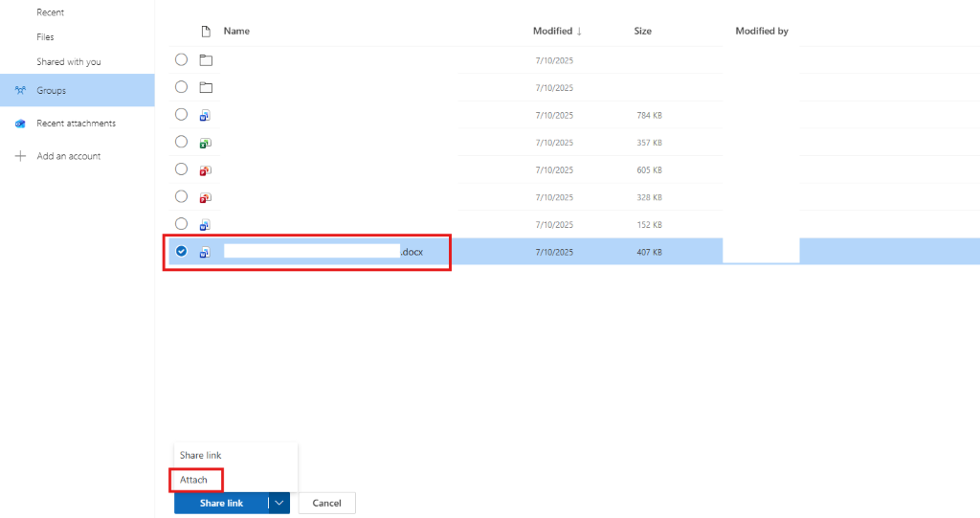Click the 784 KB size cell

click(650, 116)
